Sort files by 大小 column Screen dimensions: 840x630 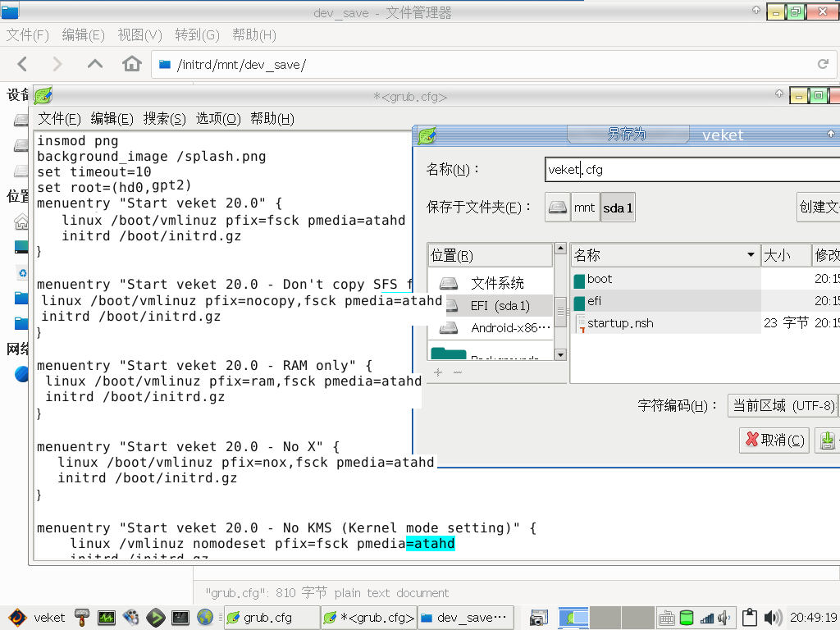point(786,255)
